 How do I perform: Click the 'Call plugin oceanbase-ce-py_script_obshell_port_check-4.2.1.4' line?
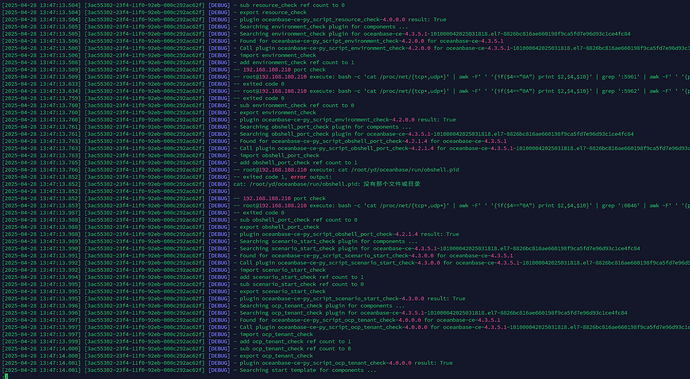click(461, 148)
